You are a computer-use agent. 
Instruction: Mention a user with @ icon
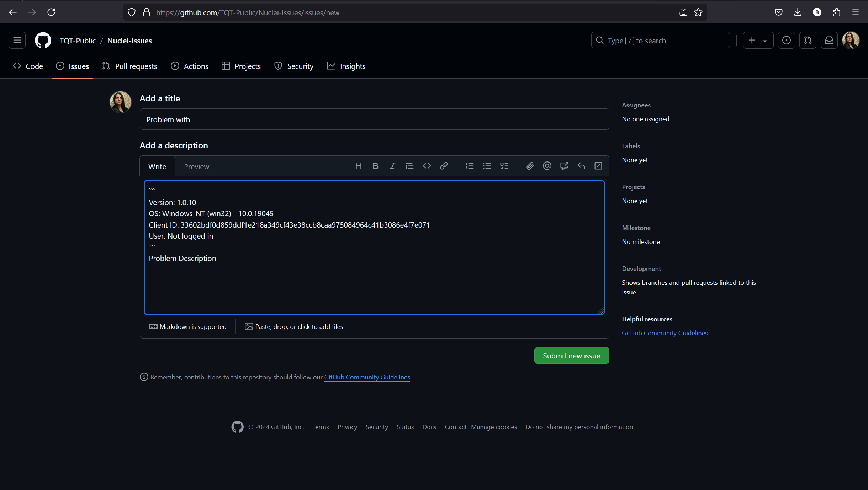pyautogui.click(x=547, y=166)
